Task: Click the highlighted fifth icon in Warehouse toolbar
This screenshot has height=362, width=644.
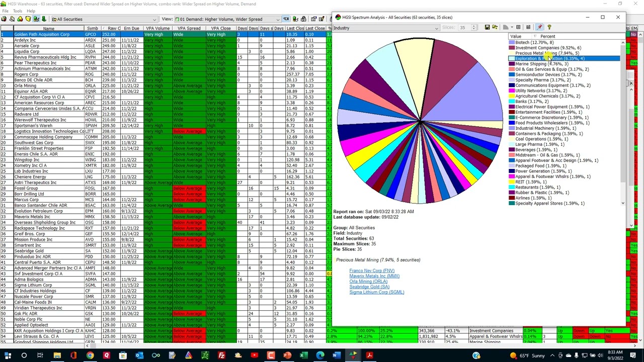Action: pos(36,19)
